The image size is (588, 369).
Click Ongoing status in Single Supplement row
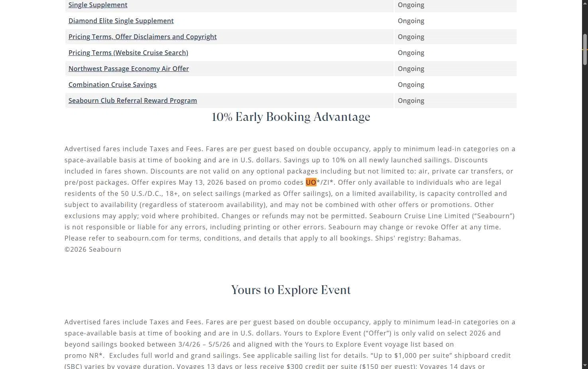tap(411, 5)
